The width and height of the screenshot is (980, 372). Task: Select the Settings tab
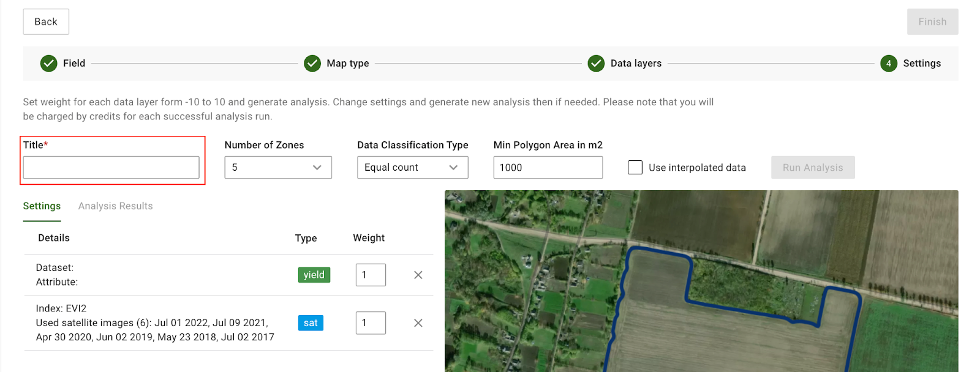(42, 206)
